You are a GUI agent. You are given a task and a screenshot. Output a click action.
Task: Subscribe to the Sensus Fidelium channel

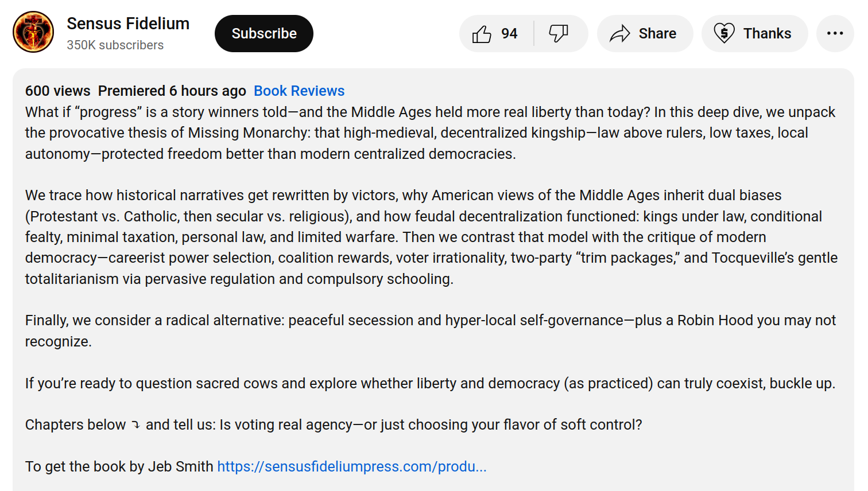click(264, 34)
